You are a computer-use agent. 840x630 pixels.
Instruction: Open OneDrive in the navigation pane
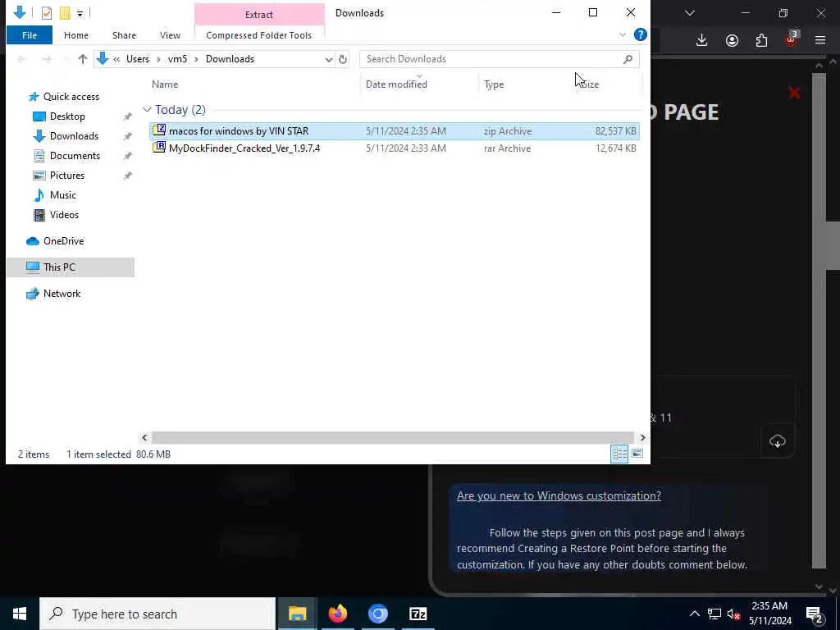(63, 241)
